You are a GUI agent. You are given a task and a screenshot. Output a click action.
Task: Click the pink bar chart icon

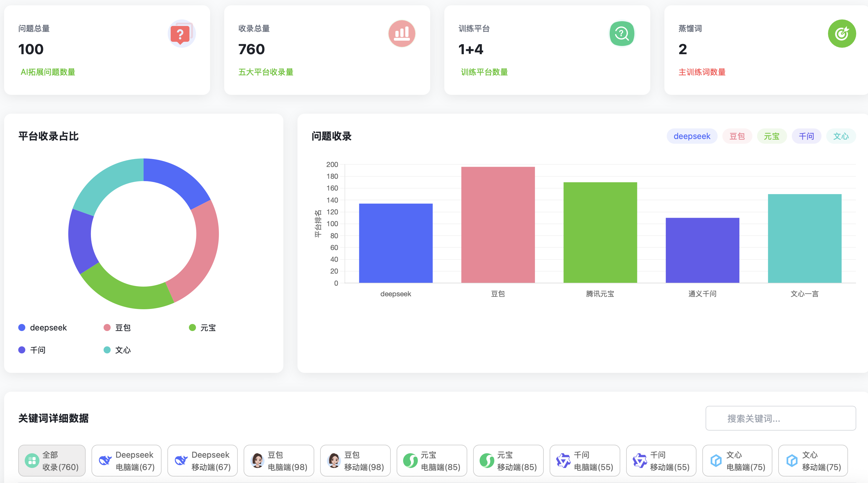401,34
